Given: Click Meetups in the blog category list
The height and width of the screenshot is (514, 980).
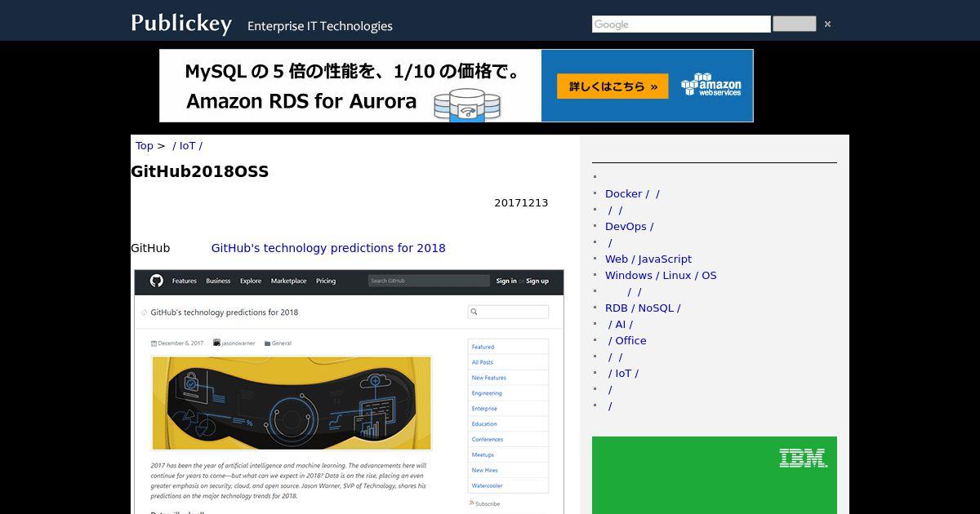Looking at the screenshot, I should point(483,455).
